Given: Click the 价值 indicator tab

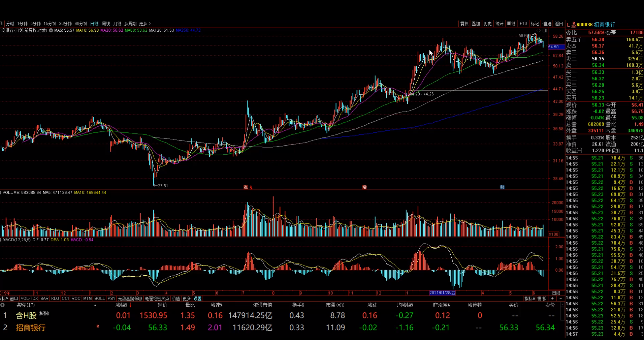Looking at the screenshot, I should (176, 299).
